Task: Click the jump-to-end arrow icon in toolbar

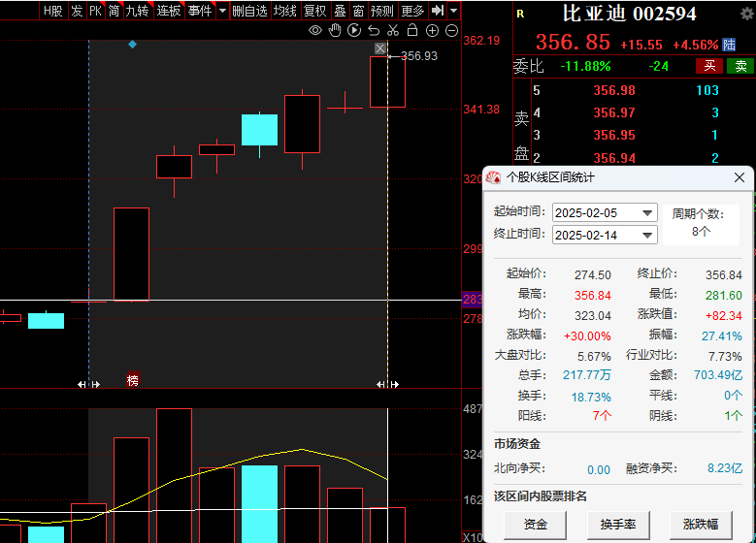Action: [438, 10]
